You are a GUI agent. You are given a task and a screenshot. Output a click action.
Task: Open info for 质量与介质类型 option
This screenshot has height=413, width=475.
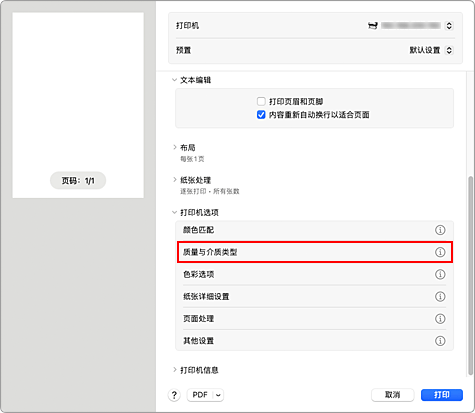(x=440, y=252)
